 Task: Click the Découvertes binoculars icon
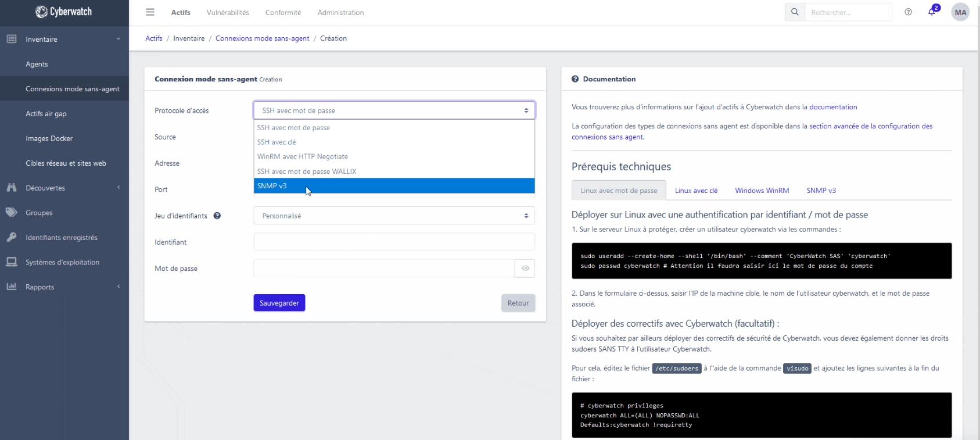click(x=12, y=188)
